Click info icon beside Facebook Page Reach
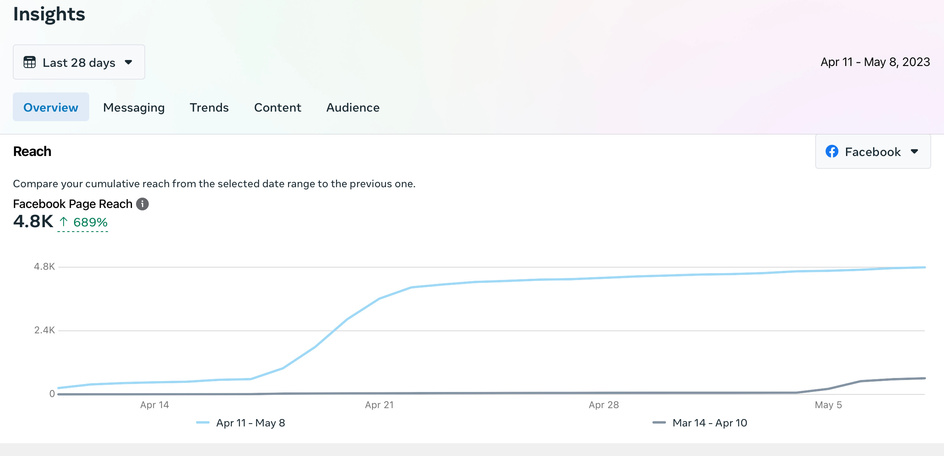The height and width of the screenshot is (456, 944). 142,204
